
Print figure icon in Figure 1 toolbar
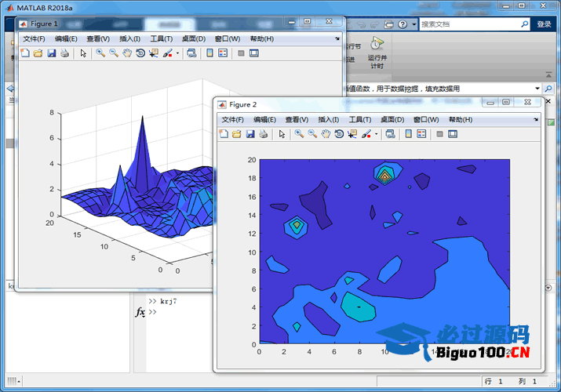point(65,53)
